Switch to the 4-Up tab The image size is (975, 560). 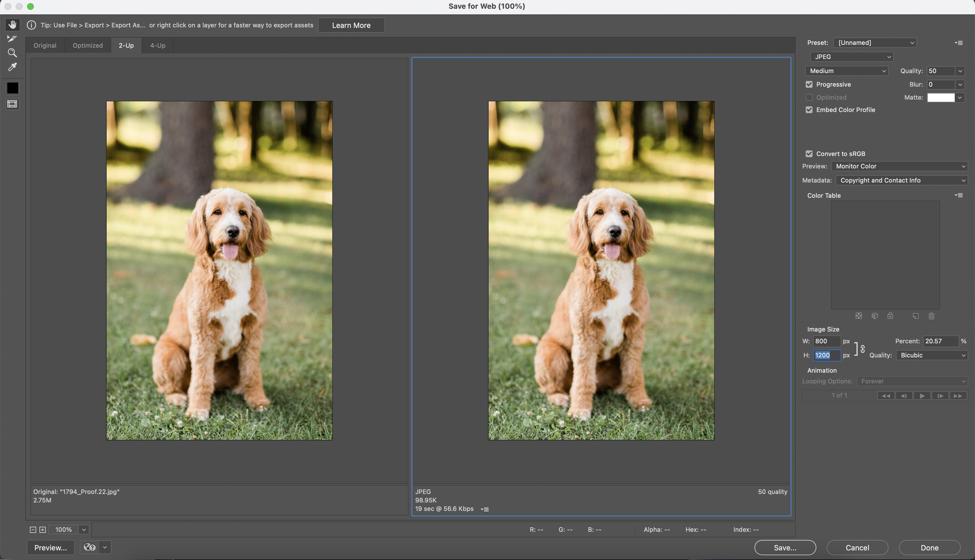click(x=158, y=45)
